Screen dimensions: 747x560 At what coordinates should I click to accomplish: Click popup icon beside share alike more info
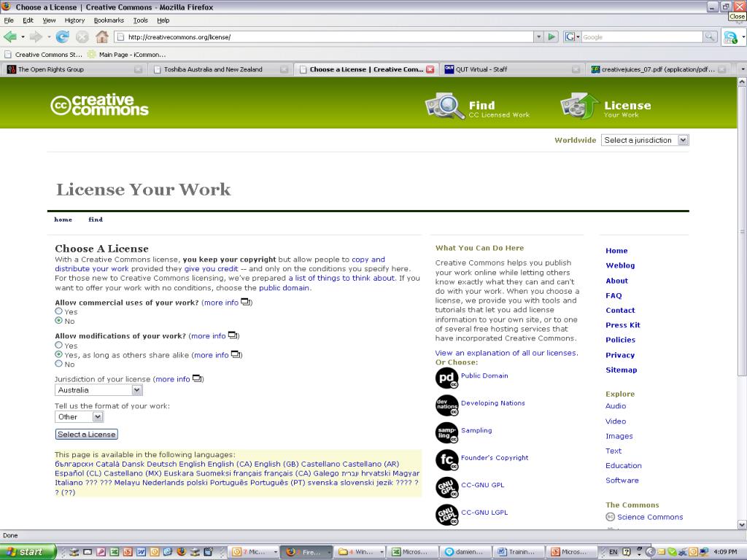[236, 354]
